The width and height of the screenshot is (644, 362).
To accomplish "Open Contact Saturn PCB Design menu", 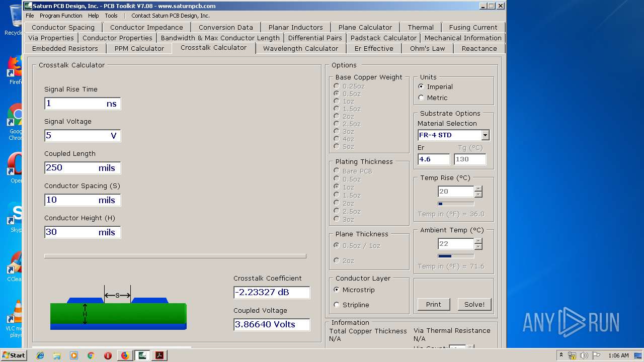I will coord(171,16).
